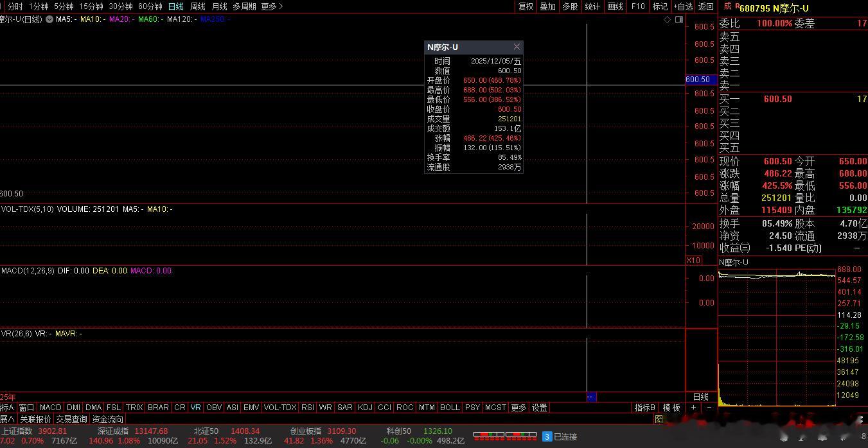868x448 pixels.
Task: Click stock title 688795 N摩尔-U
Action: tap(774, 8)
